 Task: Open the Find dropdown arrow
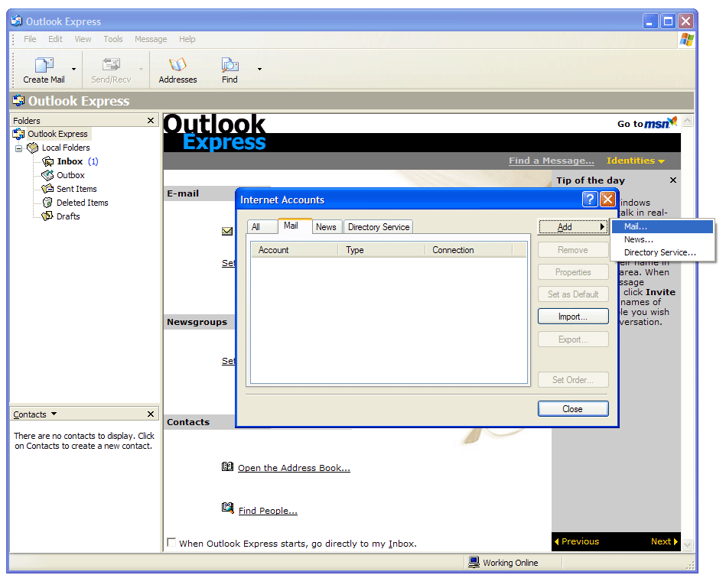(x=260, y=69)
